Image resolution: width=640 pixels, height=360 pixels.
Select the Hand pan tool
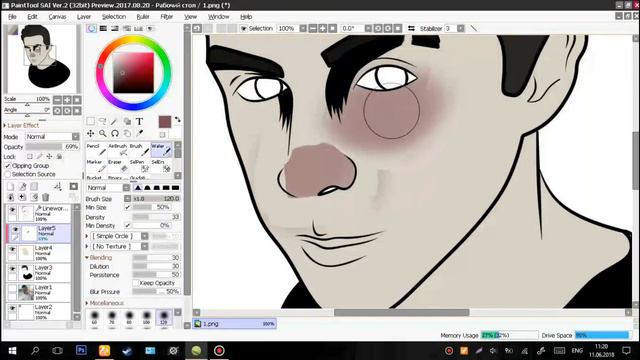point(127,133)
